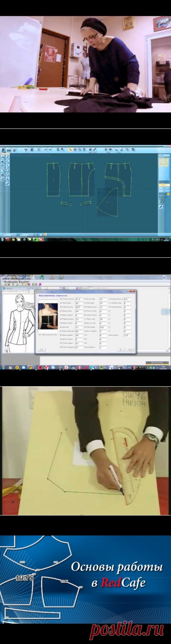Click the undo arrow in RedCafe toolbar

(x=45, y=149)
